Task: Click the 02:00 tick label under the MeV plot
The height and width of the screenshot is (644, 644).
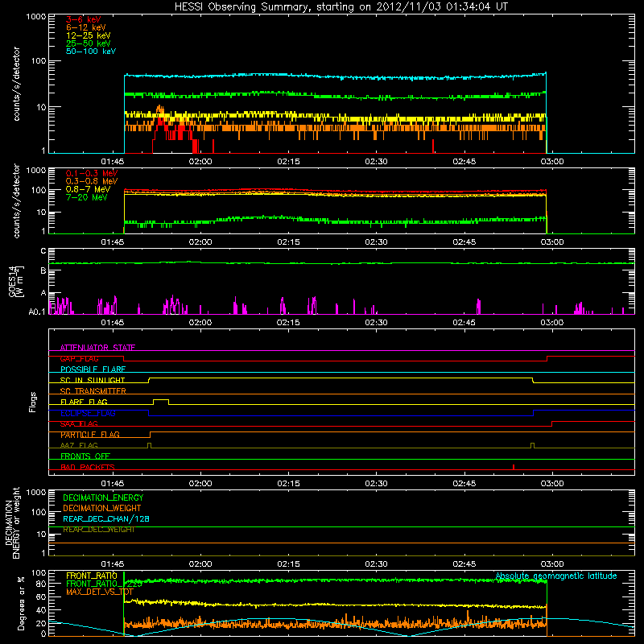Action: [200, 242]
